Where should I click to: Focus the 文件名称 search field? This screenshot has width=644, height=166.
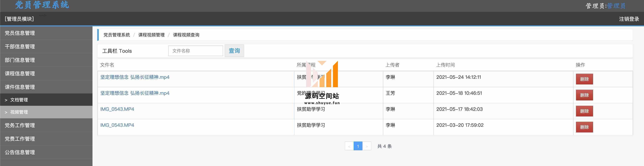tap(196, 51)
